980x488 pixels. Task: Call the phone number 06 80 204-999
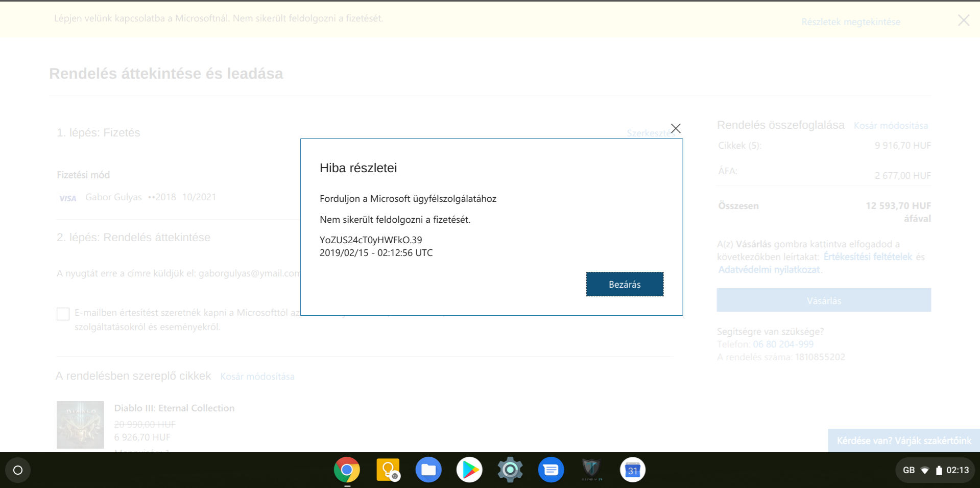click(783, 344)
